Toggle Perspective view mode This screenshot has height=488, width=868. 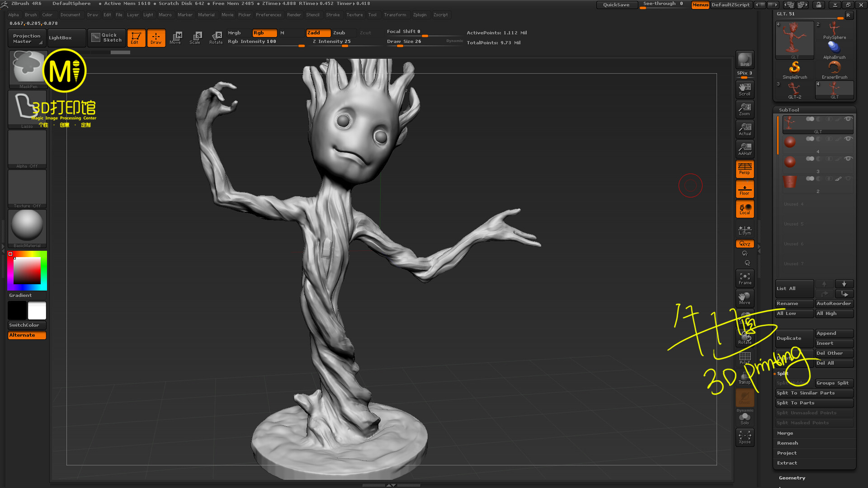[745, 169]
